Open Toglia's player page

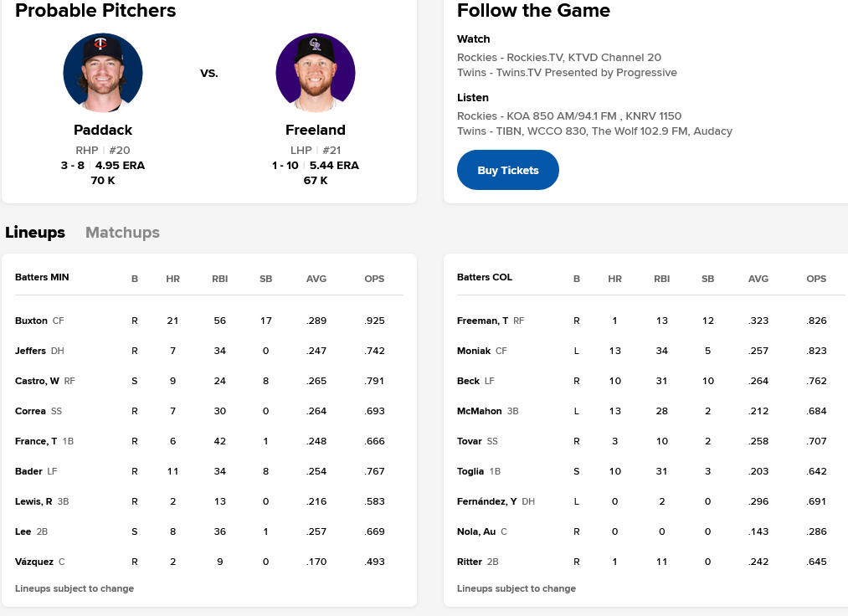pyautogui.click(x=470, y=471)
